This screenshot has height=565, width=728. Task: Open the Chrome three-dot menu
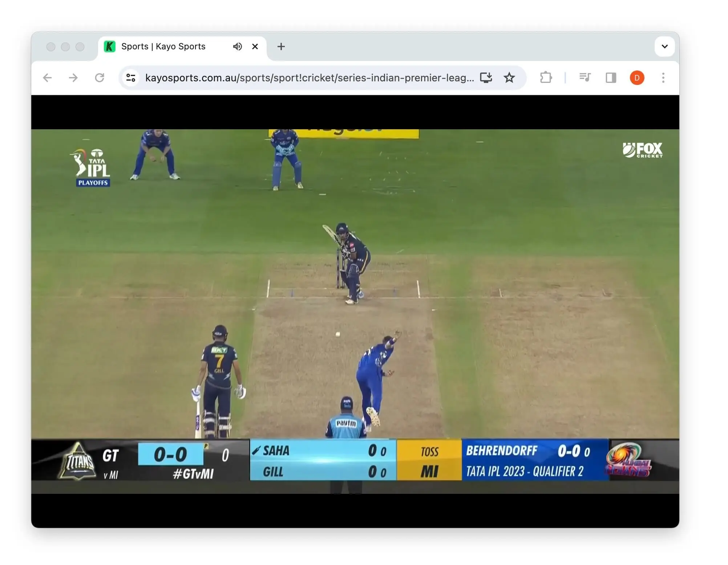(x=663, y=78)
